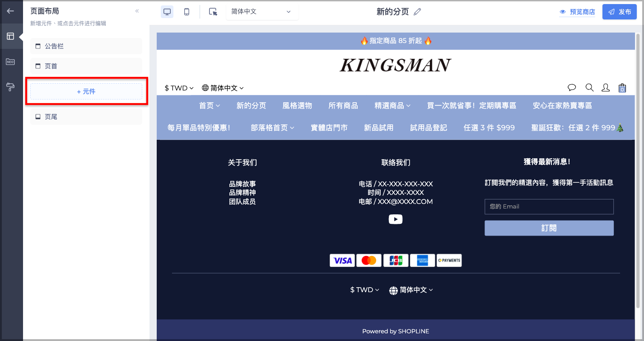Click the back arrow in the sidebar
This screenshot has width=644, height=341.
point(11,11)
